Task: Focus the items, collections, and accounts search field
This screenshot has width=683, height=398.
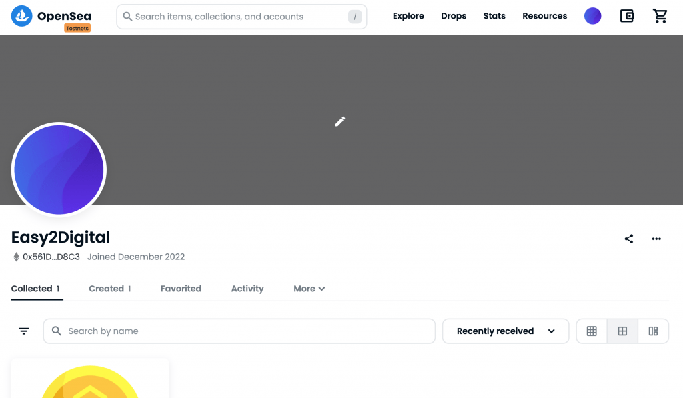Action: [x=242, y=17]
